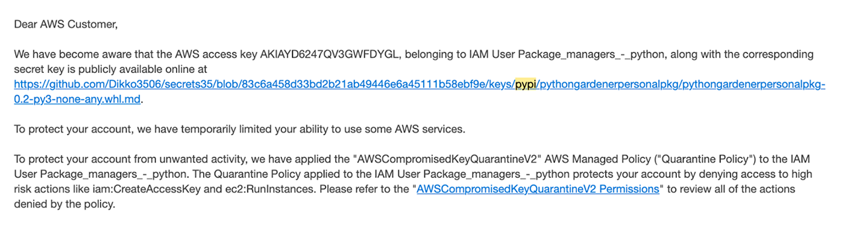The height and width of the screenshot is (234, 868).
Task: Click the "denied by the policy" closing line
Action: (64, 204)
